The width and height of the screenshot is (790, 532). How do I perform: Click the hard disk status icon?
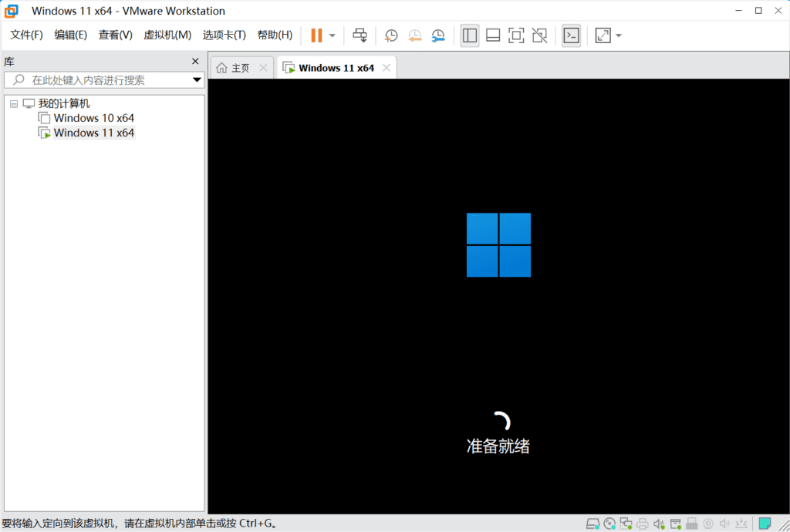coord(592,524)
